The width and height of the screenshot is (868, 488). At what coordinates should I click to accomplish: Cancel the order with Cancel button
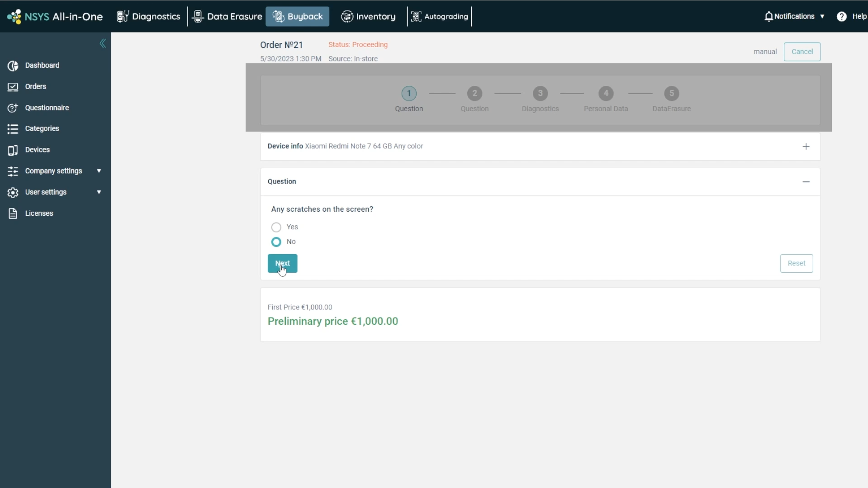point(802,52)
